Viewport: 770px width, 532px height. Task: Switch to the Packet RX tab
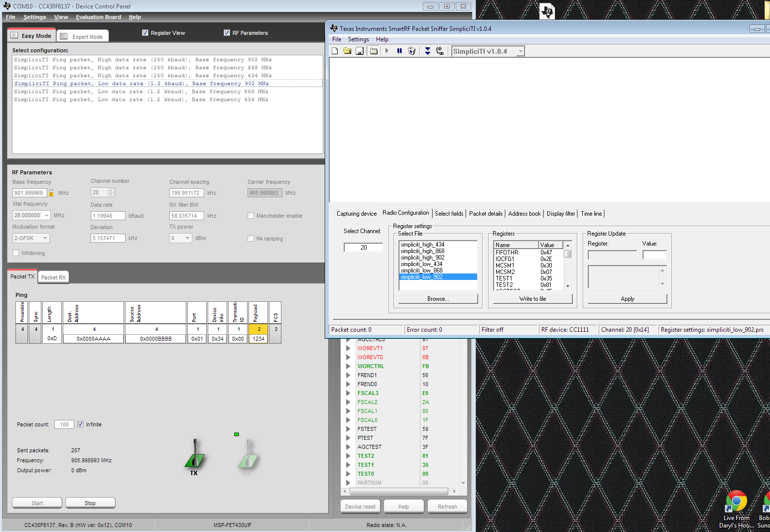pyautogui.click(x=53, y=277)
